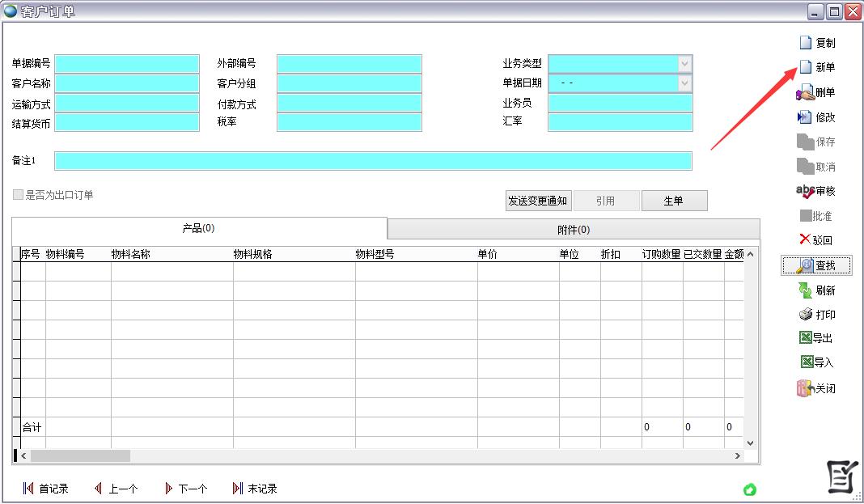Viewport: 864px width, 504px height.
Task: Check the 是否为出口订单 checkbox
Action: [x=17, y=193]
